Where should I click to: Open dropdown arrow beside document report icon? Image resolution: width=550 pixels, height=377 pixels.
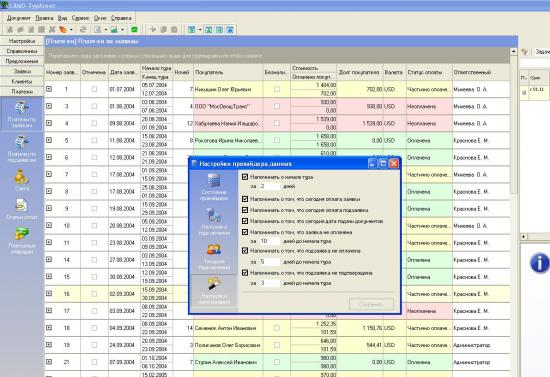106,30
